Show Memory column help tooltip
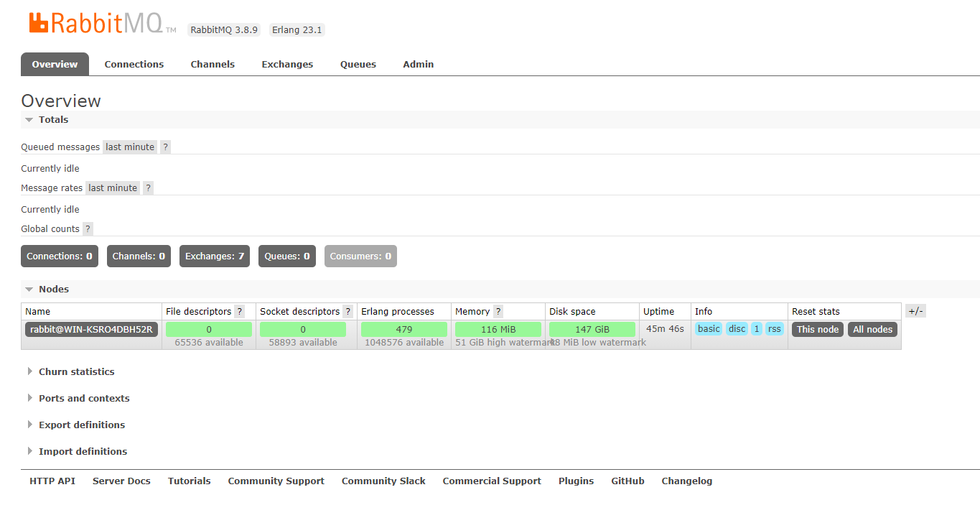Image resolution: width=980 pixels, height=523 pixels. (x=498, y=311)
